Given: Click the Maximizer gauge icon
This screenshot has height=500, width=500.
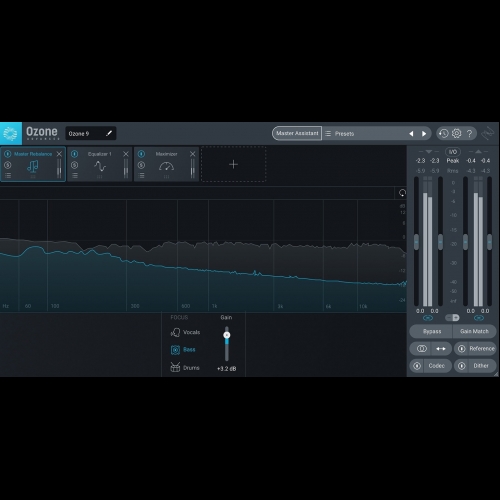Looking at the screenshot, I should click(166, 166).
